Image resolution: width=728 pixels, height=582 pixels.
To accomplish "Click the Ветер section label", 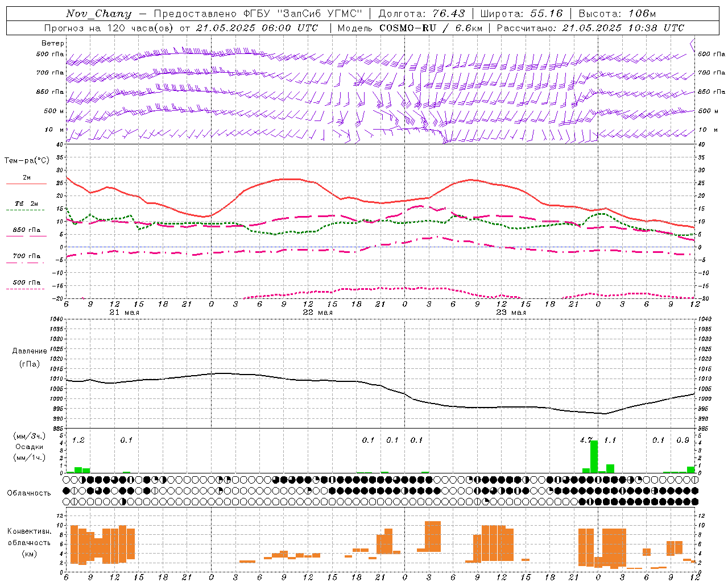I will point(52,43).
